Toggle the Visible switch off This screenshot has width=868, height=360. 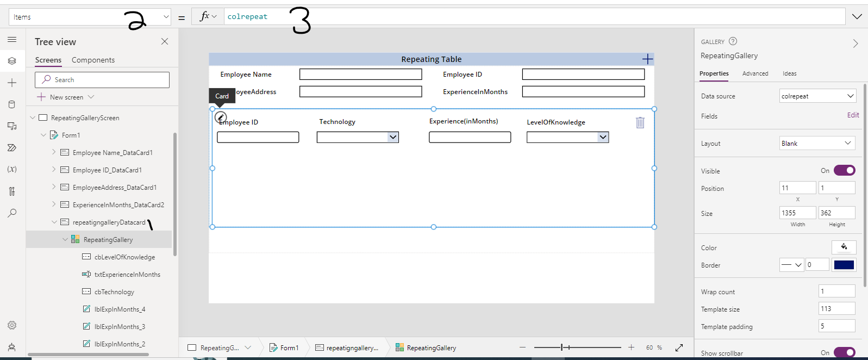coord(844,171)
